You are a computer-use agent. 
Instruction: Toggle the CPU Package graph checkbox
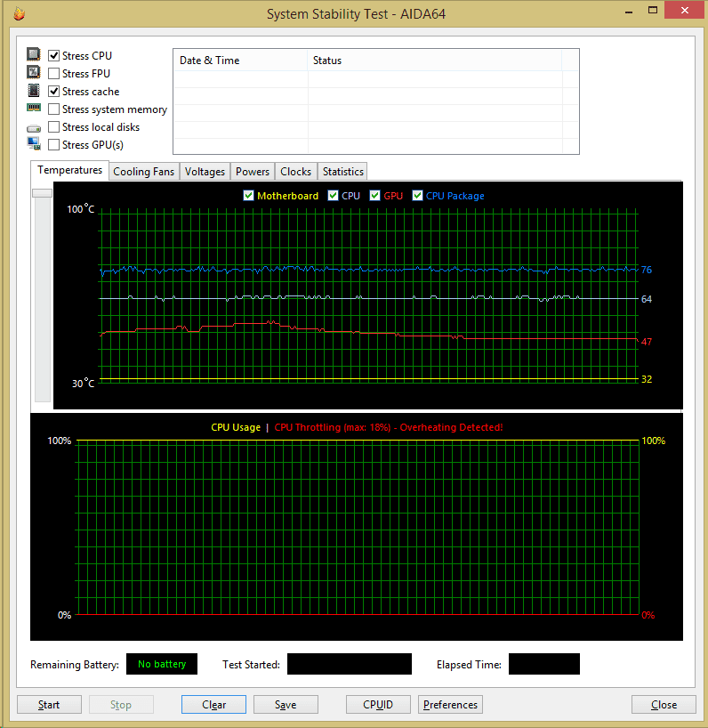(417, 196)
